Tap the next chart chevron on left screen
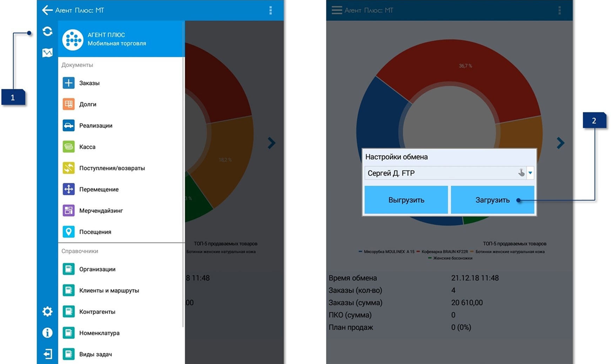This screenshot has width=611, height=364. (271, 143)
